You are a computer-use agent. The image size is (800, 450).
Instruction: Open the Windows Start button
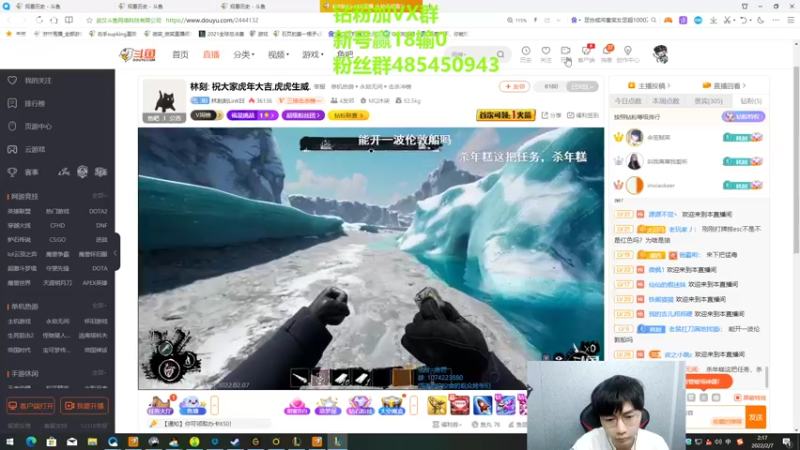10,442
